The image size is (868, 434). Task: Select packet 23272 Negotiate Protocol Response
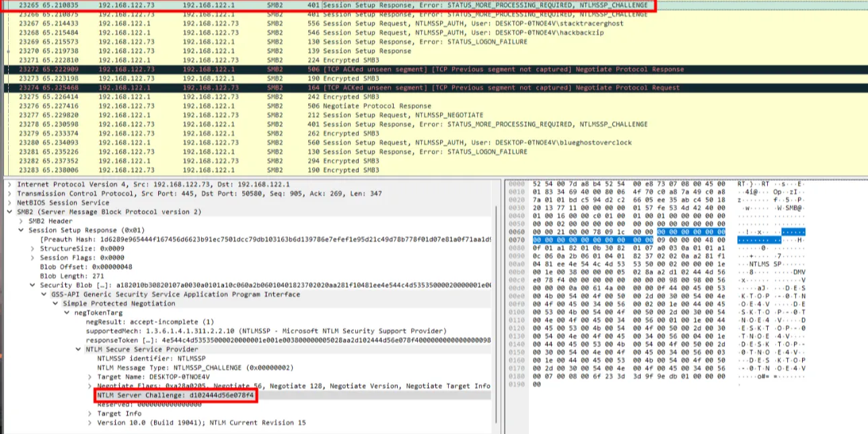tap(434, 69)
